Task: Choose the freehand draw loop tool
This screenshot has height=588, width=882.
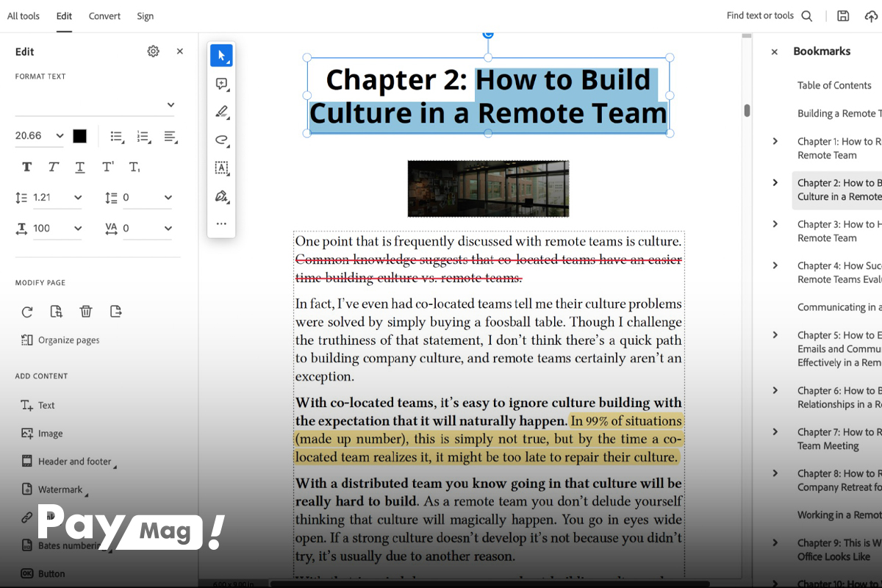Action: point(221,140)
